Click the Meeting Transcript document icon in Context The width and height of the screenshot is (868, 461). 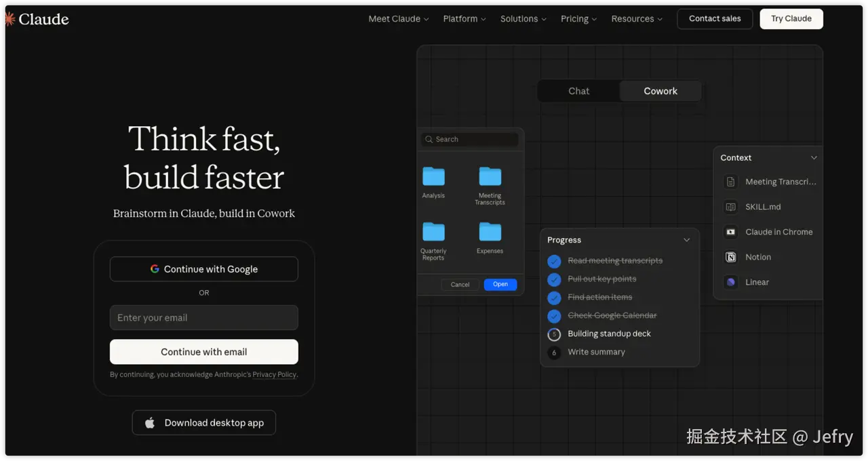click(730, 182)
